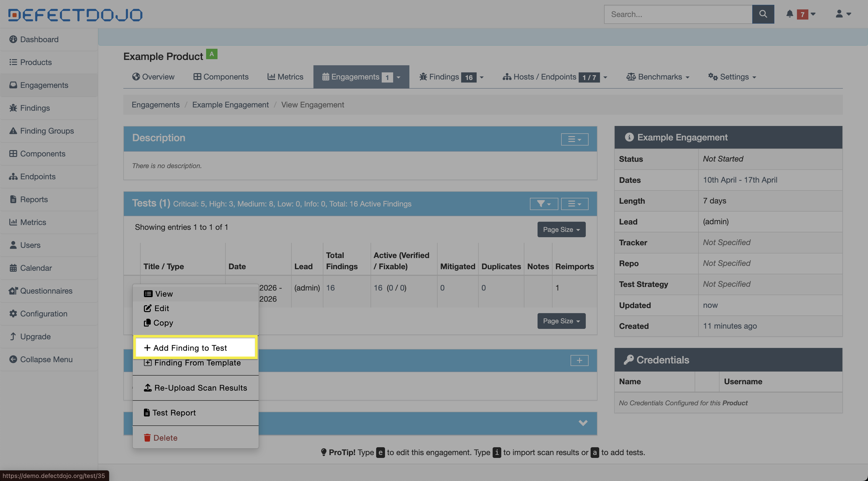Click Example Engagement breadcrumb link
The image size is (868, 481).
(x=230, y=105)
